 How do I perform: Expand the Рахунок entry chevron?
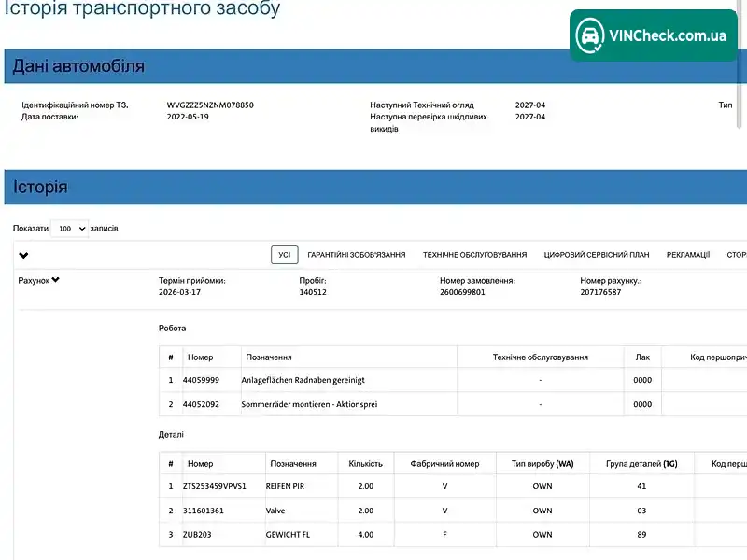coord(56,280)
